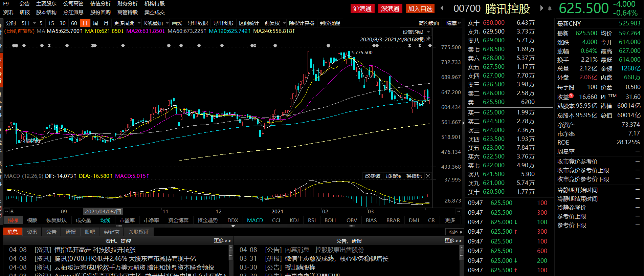Click 加指标 in MACD panel

tap(393, 176)
